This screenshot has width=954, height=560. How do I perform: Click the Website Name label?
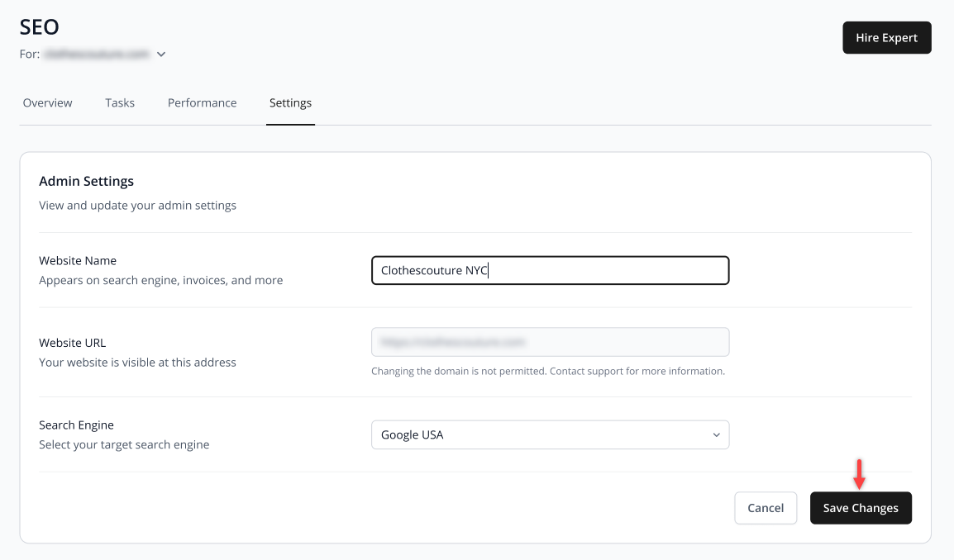tap(78, 261)
